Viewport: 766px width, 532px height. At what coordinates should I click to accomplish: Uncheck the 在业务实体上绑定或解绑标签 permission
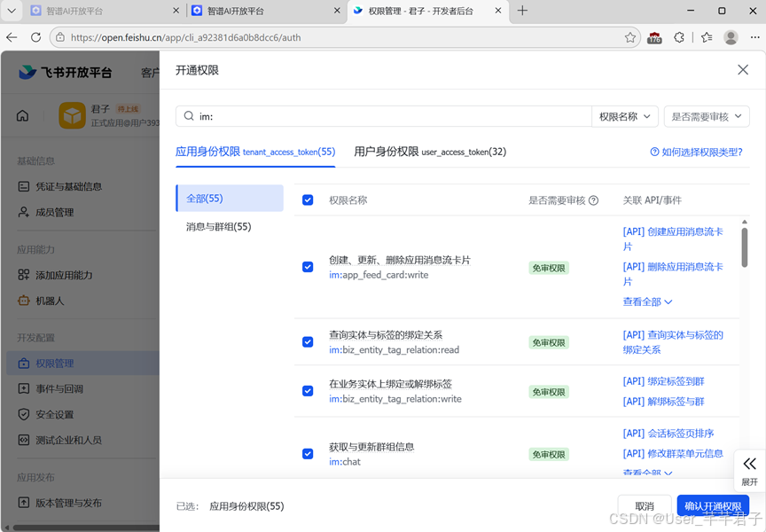pos(308,391)
